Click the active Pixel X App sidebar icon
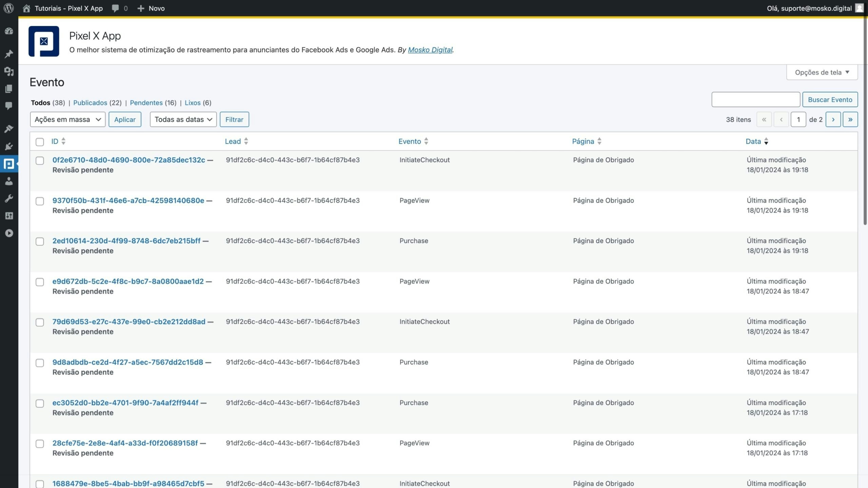Viewport: 868px width, 488px height. [x=9, y=164]
